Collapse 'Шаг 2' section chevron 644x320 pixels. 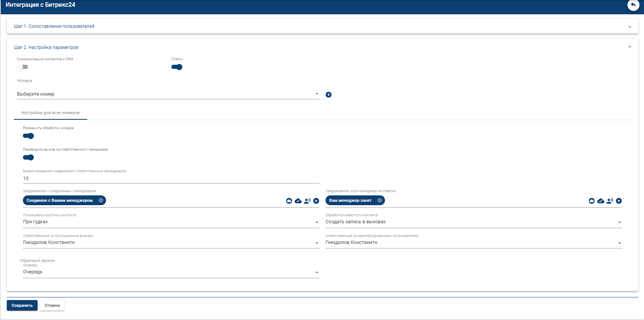point(630,47)
